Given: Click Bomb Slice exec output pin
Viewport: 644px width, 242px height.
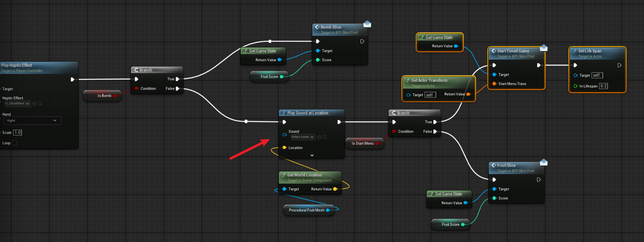Looking at the screenshot, I should point(362,41).
